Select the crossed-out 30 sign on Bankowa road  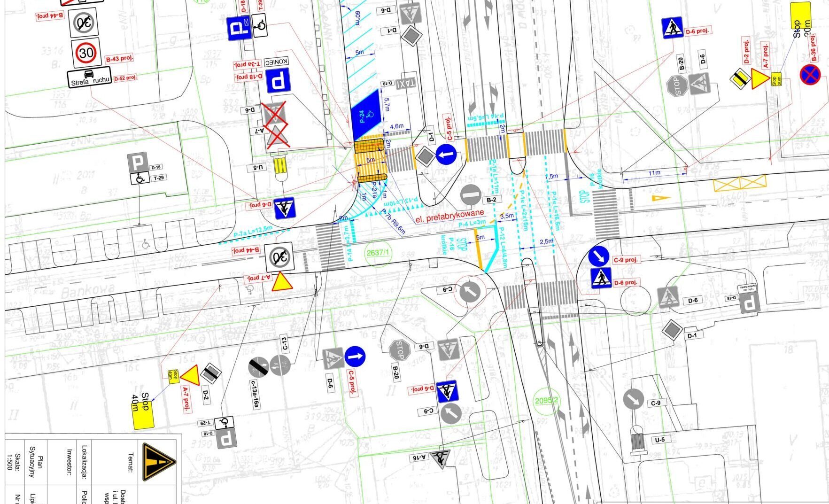click(x=279, y=257)
